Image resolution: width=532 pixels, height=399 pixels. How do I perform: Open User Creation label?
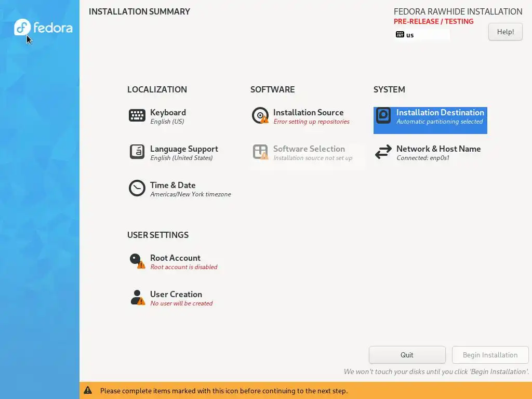(176, 294)
